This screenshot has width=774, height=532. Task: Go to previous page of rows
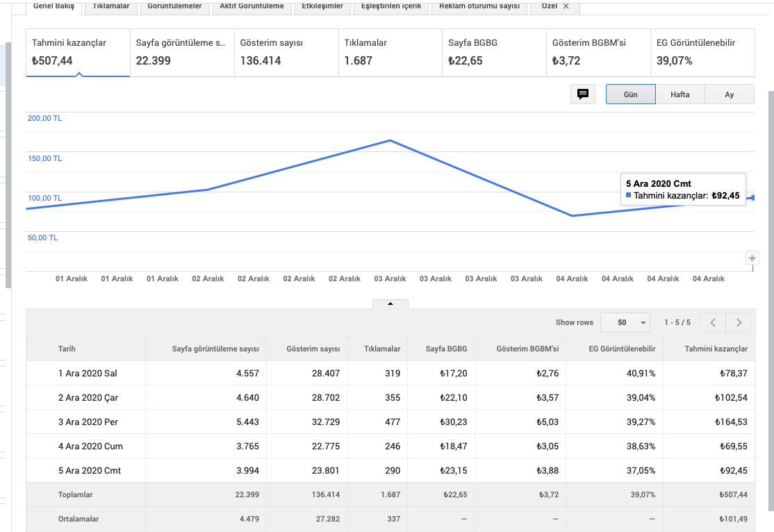pos(713,322)
